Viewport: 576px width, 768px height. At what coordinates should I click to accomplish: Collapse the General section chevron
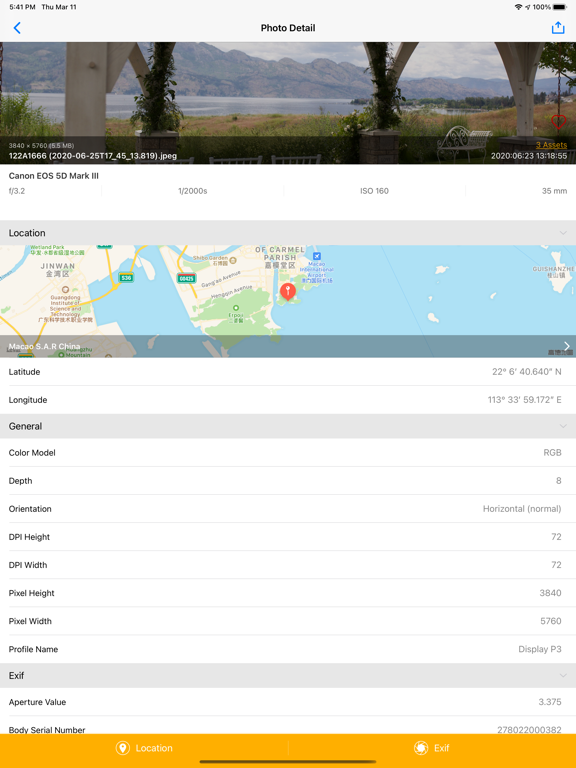click(563, 426)
